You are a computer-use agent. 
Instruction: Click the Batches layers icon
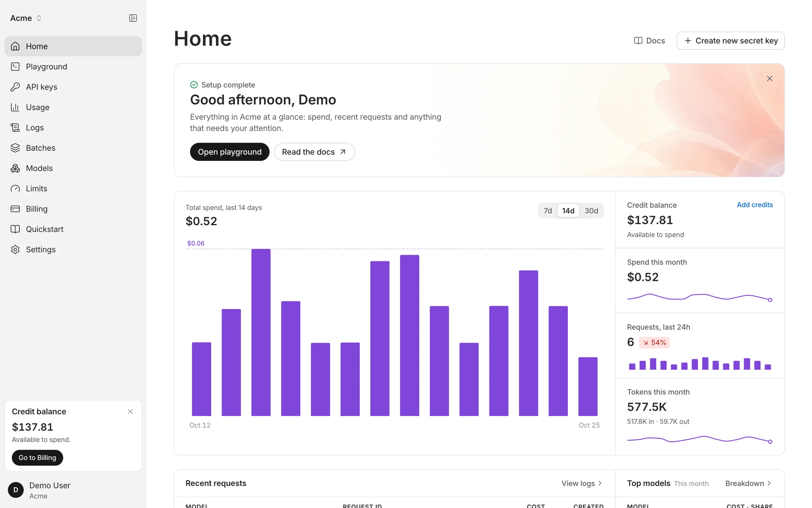coord(15,148)
